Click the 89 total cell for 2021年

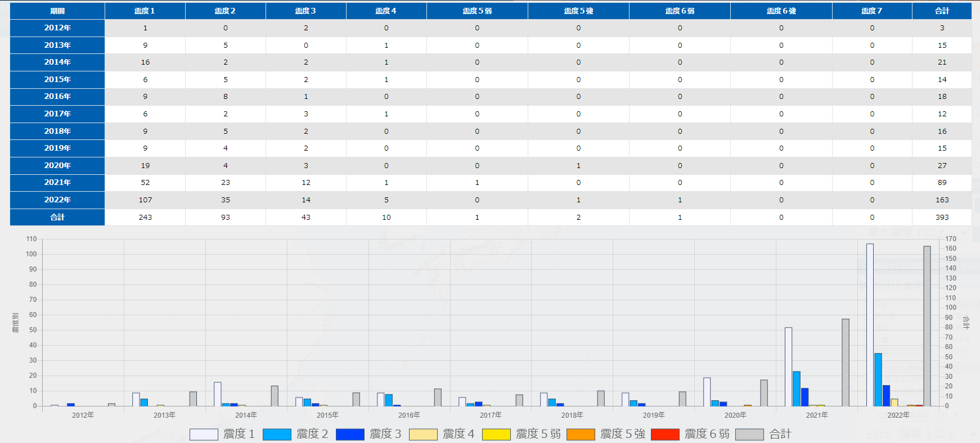(x=942, y=182)
